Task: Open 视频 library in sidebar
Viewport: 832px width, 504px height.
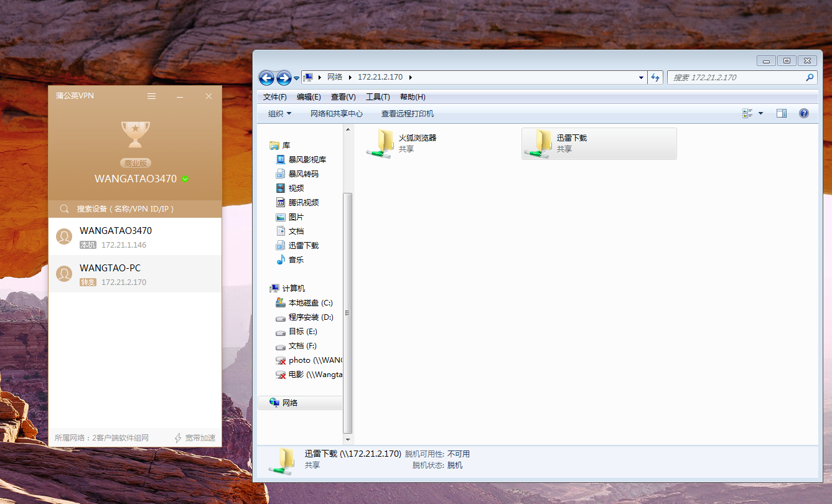Action: pyautogui.click(x=290, y=189)
